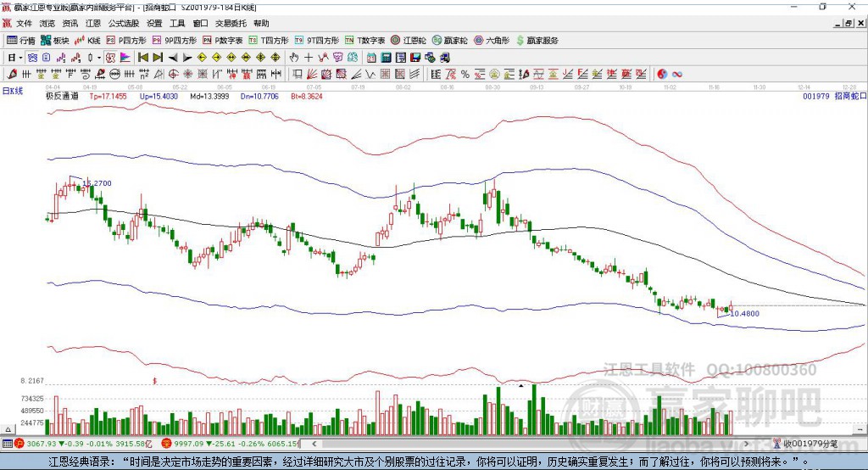Click the blue infinity symbol icon
This screenshot has width=868, height=470.
[x=677, y=75]
